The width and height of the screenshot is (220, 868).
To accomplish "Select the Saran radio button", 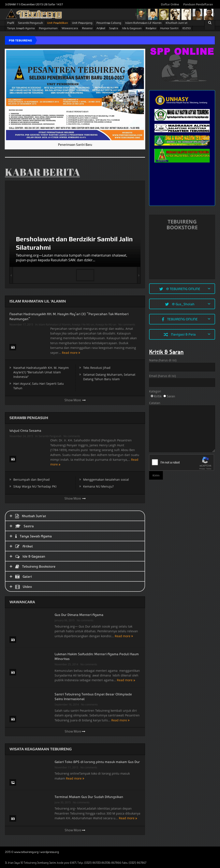I will pyautogui.click(x=165, y=396).
